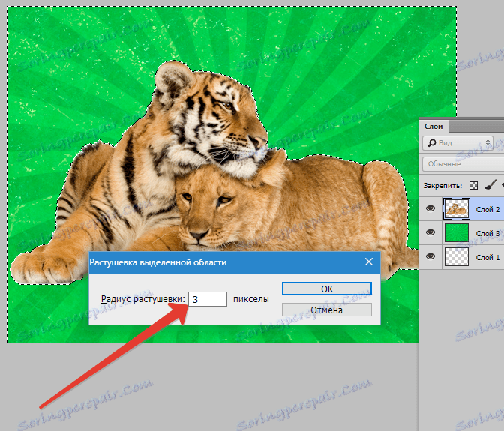The height and width of the screenshot is (431, 504).
Task: Click the пикселы unit label
Action: (x=251, y=299)
